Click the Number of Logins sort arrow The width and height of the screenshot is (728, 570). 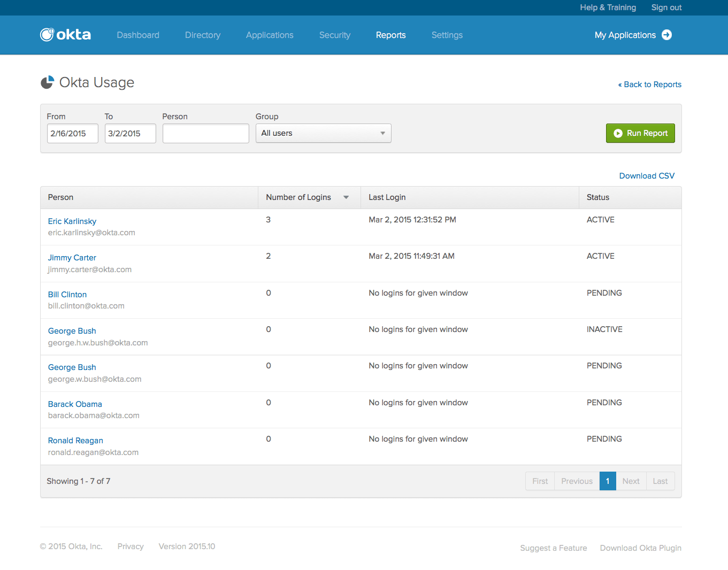click(346, 197)
